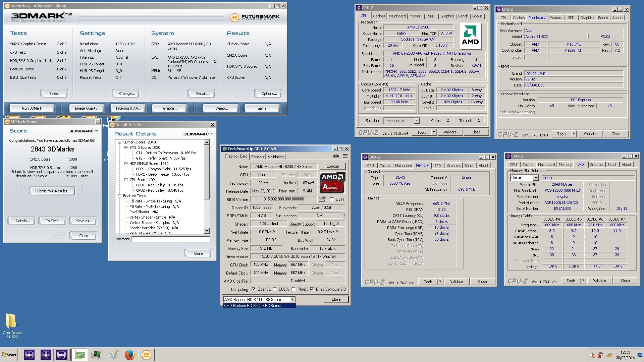Click the Filtering & AA button

128,108
